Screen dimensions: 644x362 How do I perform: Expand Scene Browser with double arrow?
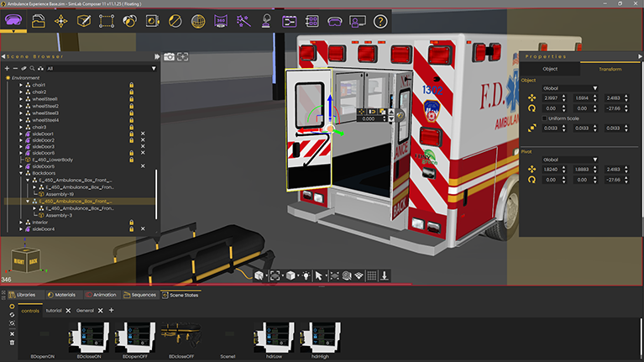pos(157,56)
